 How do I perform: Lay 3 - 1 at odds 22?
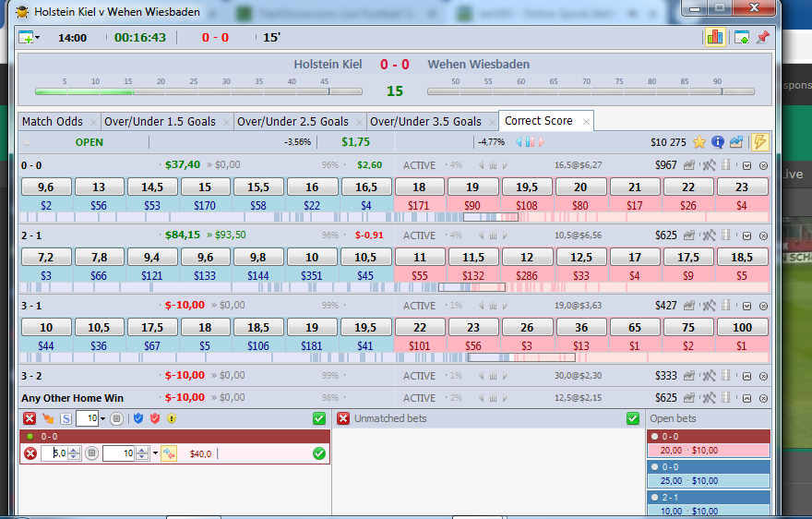coord(420,327)
